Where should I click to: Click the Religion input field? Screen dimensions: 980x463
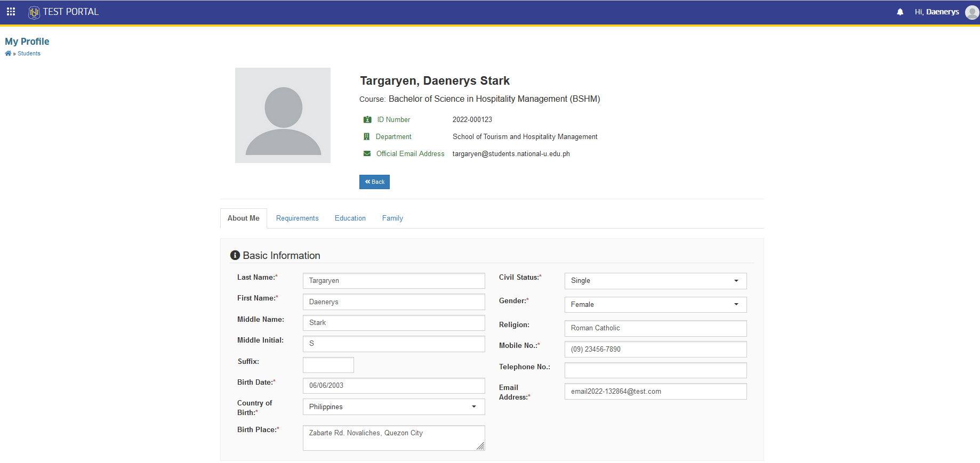pos(655,328)
